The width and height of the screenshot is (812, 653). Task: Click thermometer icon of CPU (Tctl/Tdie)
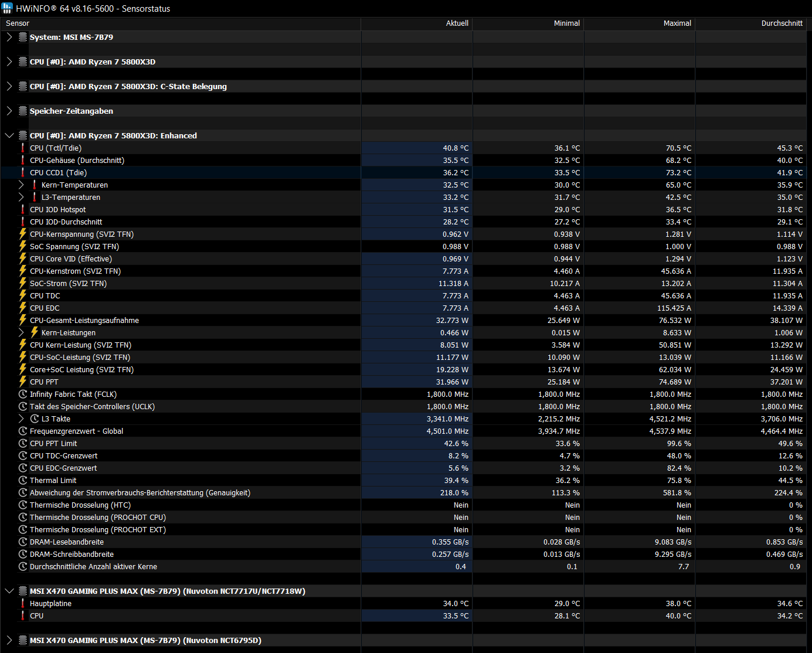tap(23, 148)
